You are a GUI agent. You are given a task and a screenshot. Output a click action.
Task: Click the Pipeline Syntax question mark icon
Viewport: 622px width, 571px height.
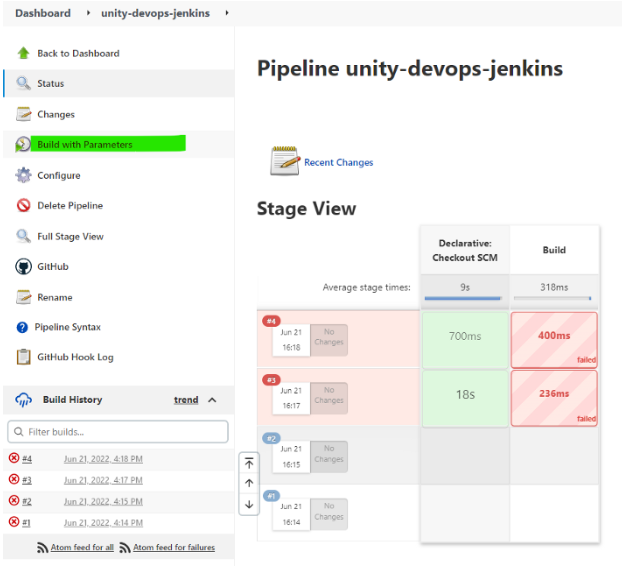(22, 327)
